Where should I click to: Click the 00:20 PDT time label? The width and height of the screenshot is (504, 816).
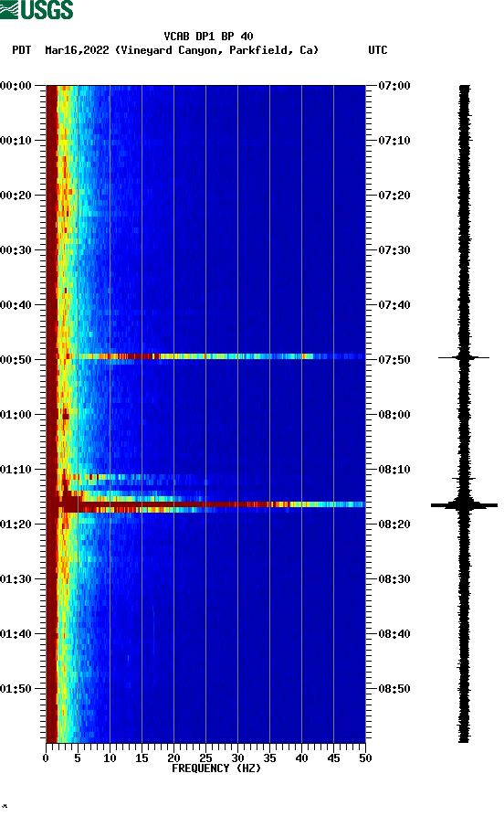16,196
